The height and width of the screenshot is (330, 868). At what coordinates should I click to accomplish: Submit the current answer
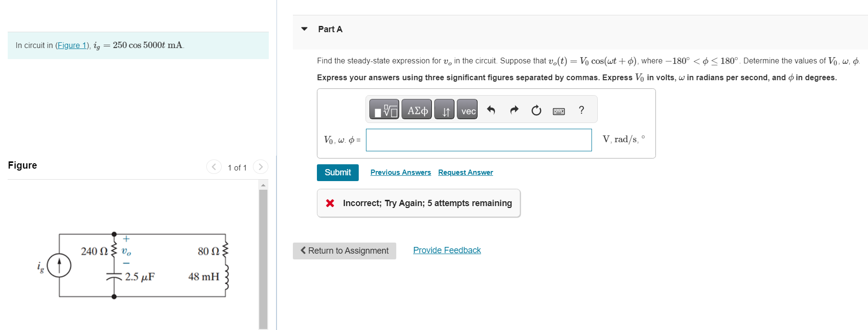(337, 172)
